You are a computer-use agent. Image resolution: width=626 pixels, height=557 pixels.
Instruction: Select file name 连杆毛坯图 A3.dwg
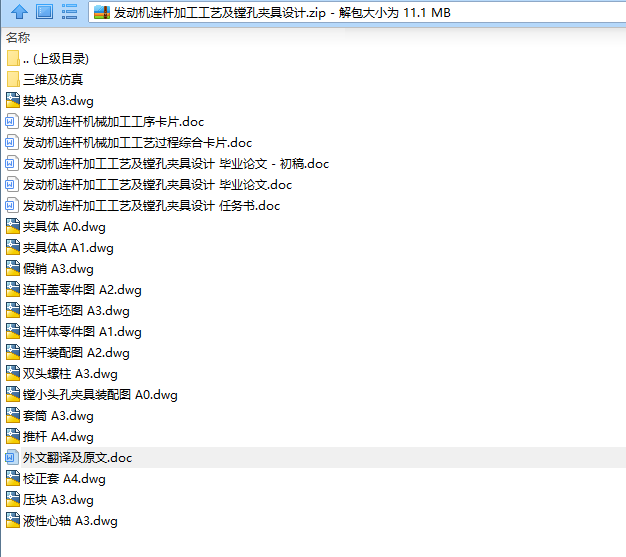[76, 311]
